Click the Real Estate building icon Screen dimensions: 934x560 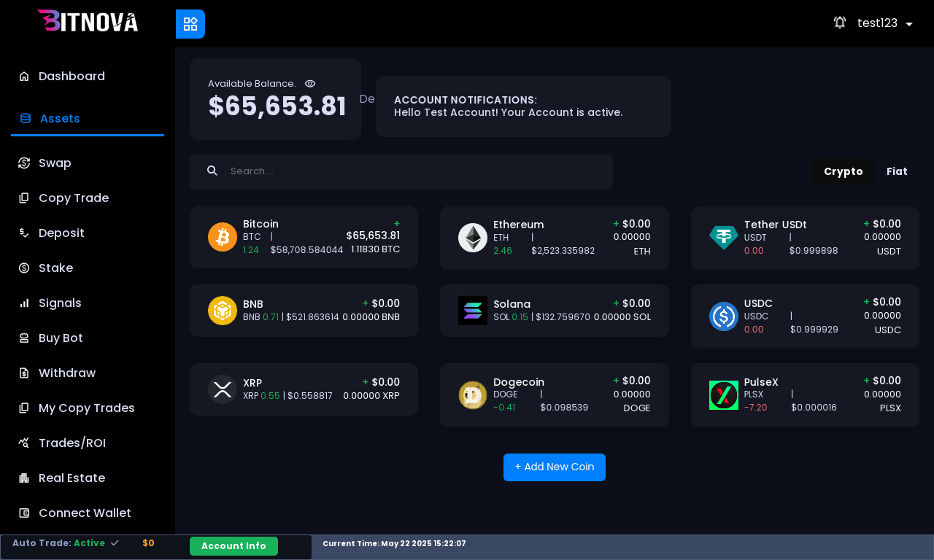point(24,478)
